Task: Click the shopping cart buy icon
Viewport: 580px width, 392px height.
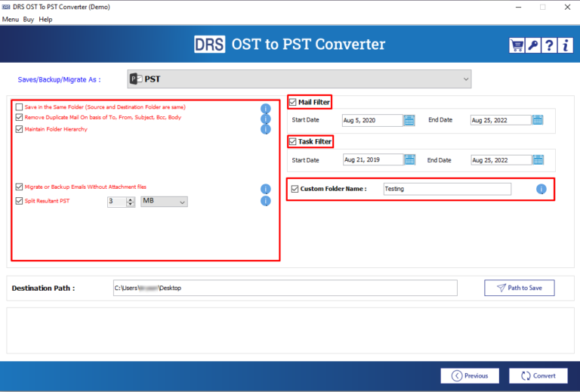Action: (517, 45)
